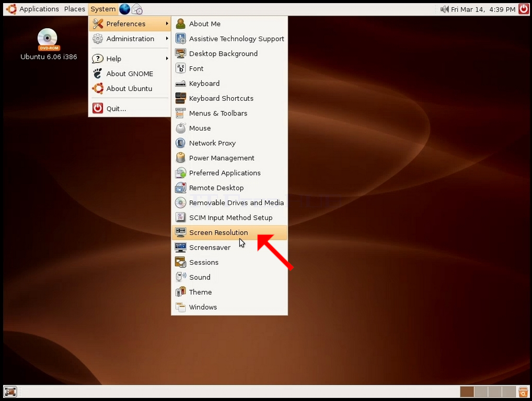Click the Preferred Applications icon
This screenshot has width=532, height=401.
(x=180, y=173)
